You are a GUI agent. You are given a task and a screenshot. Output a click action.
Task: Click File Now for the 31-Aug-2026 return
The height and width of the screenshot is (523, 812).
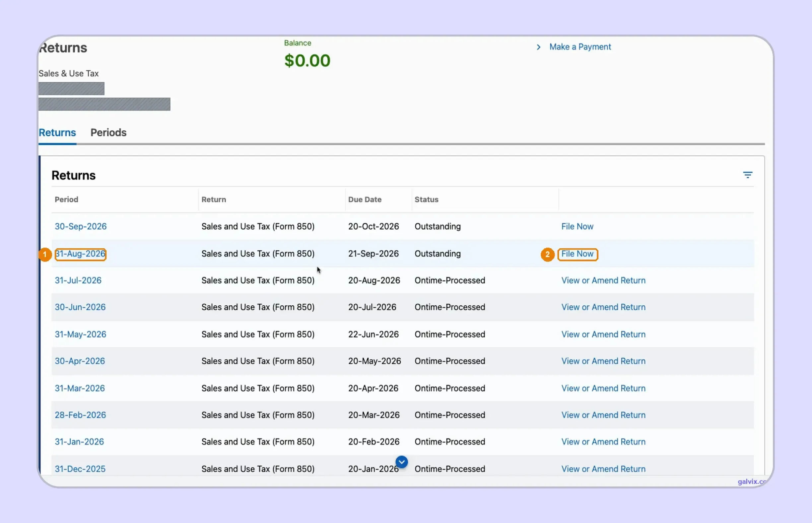[x=577, y=254]
